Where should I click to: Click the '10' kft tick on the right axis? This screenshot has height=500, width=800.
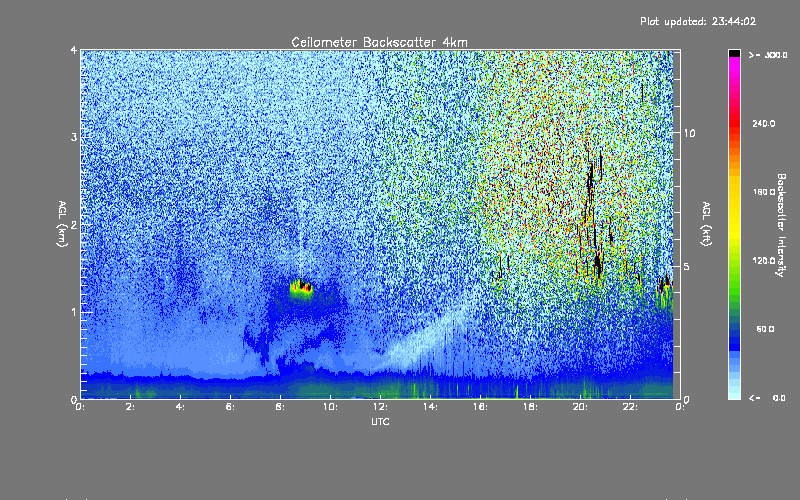pos(689,133)
